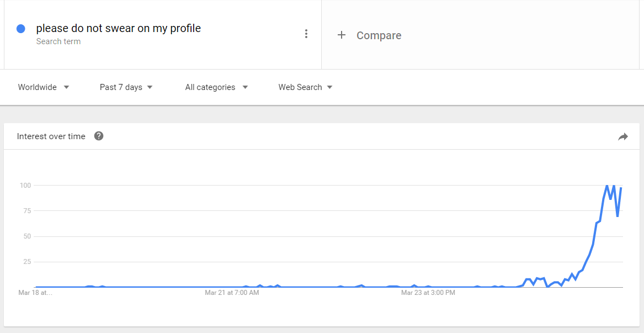
Task: Click the Mar 18 axis start label
Action: tap(35, 293)
